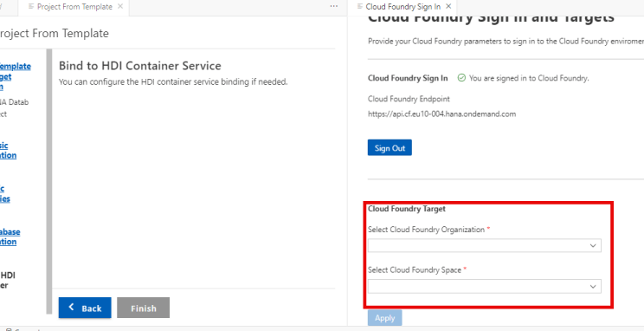
Task: Close the Project From Template tab
Action: coord(120,7)
